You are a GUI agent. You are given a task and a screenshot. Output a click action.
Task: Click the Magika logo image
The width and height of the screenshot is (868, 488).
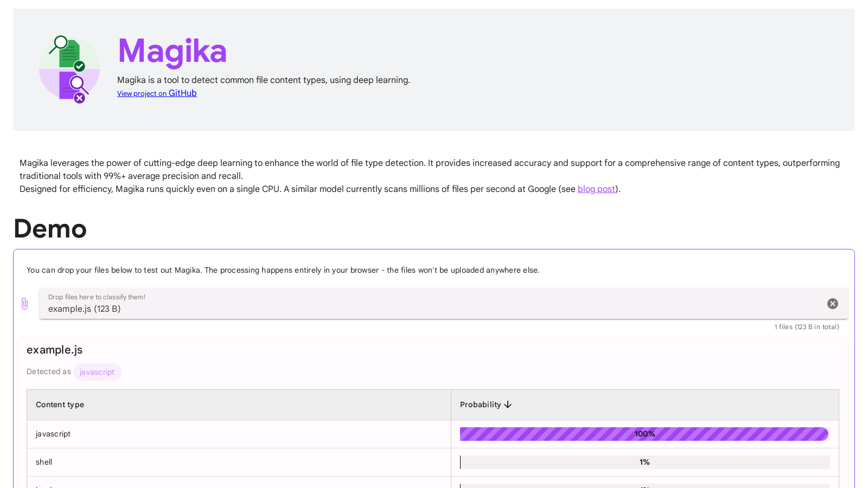[x=69, y=69]
